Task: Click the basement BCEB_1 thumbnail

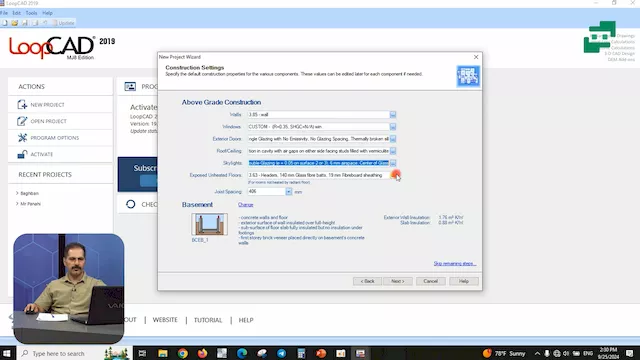Action: (209, 224)
